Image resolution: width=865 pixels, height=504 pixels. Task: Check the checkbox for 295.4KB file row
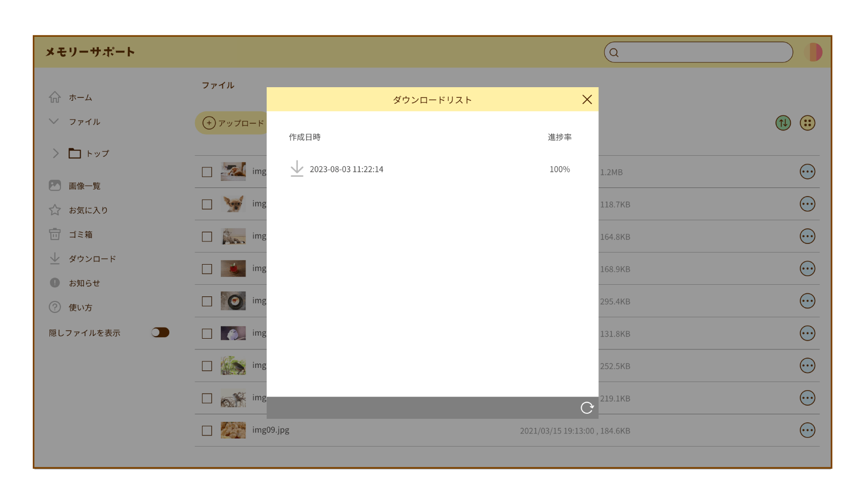(207, 301)
